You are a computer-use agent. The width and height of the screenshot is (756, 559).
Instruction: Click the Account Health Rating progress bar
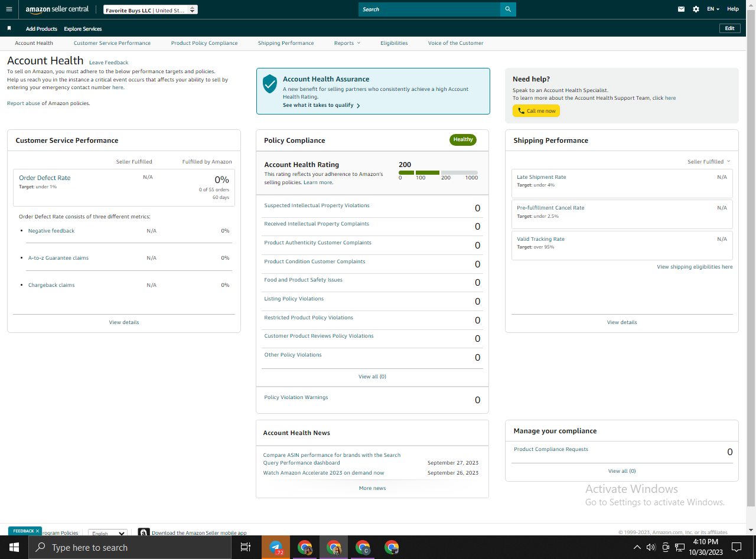(438, 172)
